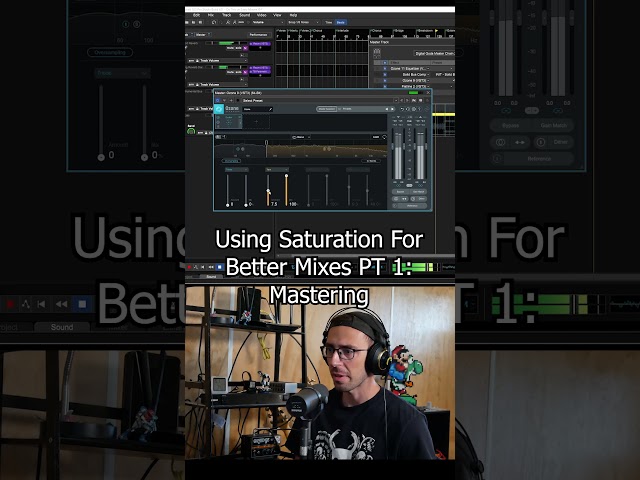Open the Sound menu
Image resolution: width=640 pixels, height=480 pixels.
pos(244,15)
